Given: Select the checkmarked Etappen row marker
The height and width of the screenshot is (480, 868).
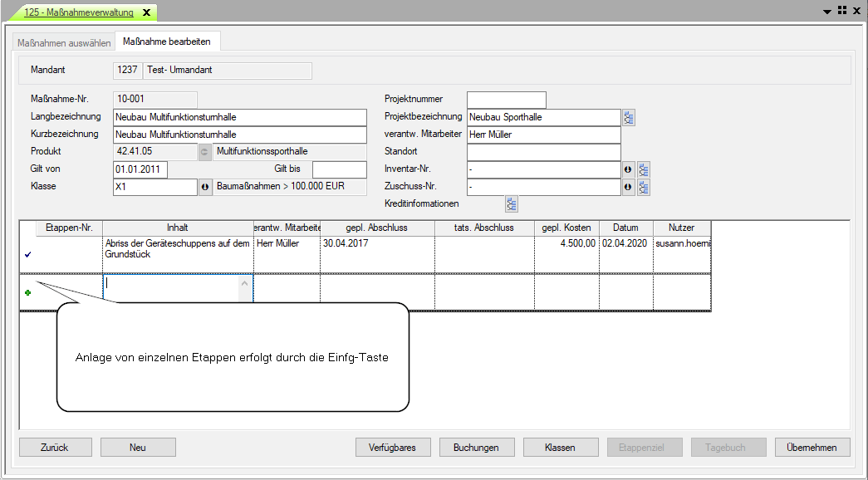Looking at the screenshot, I should 28,255.
